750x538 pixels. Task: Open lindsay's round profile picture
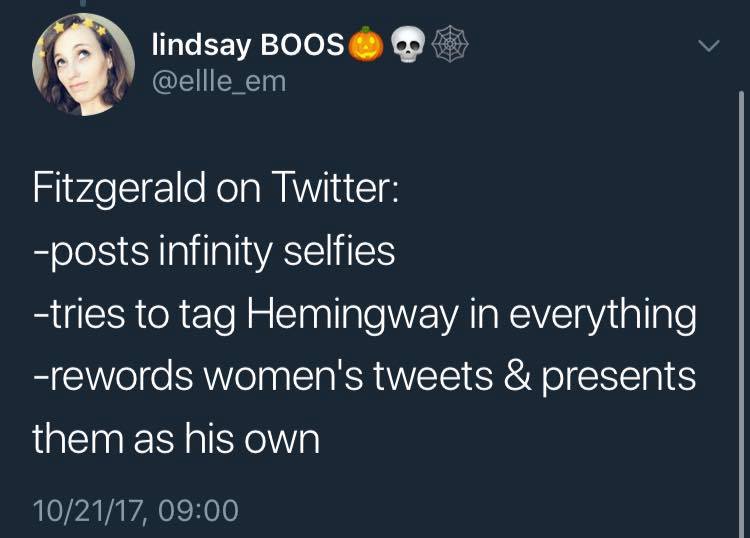click(83, 65)
